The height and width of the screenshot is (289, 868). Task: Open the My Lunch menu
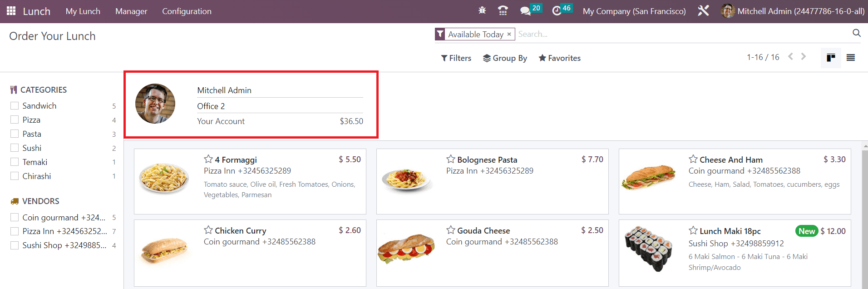[83, 11]
